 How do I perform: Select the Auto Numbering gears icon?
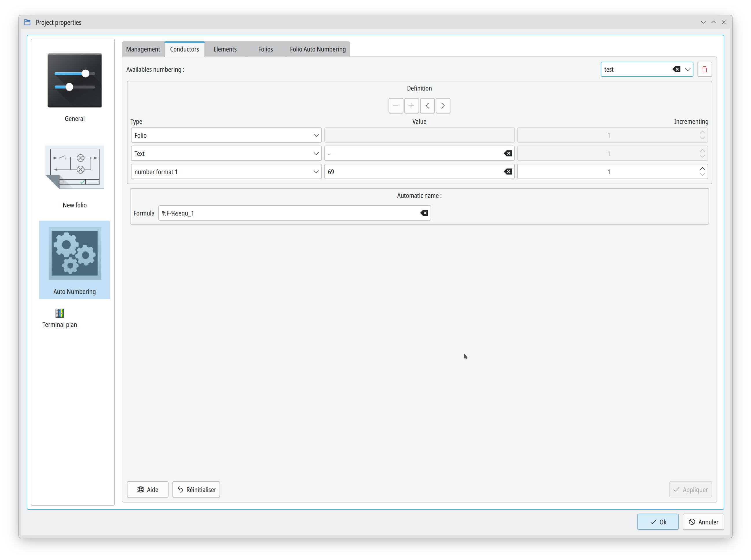75,253
